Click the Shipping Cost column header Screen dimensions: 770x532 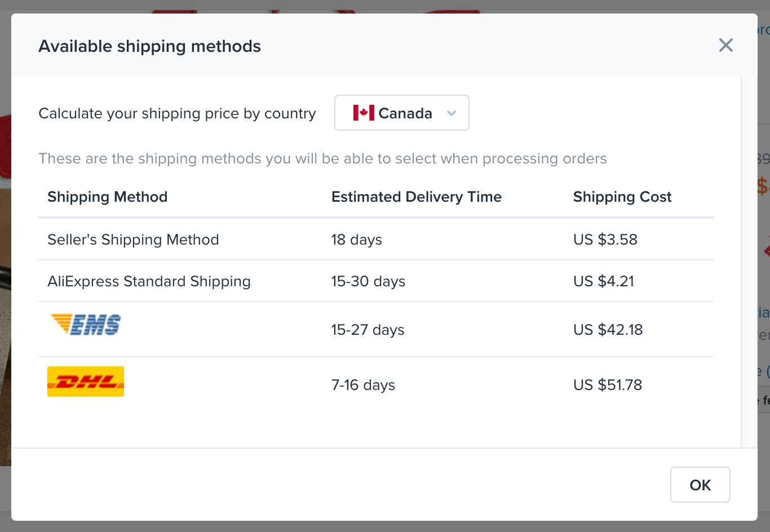click(622, 197)
